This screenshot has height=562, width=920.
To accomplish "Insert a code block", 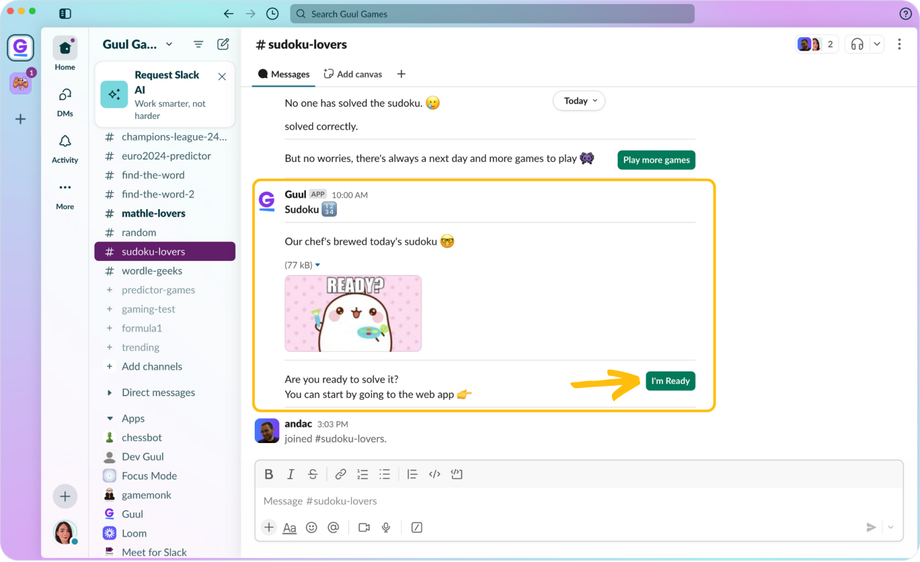I will click(456, 475).
